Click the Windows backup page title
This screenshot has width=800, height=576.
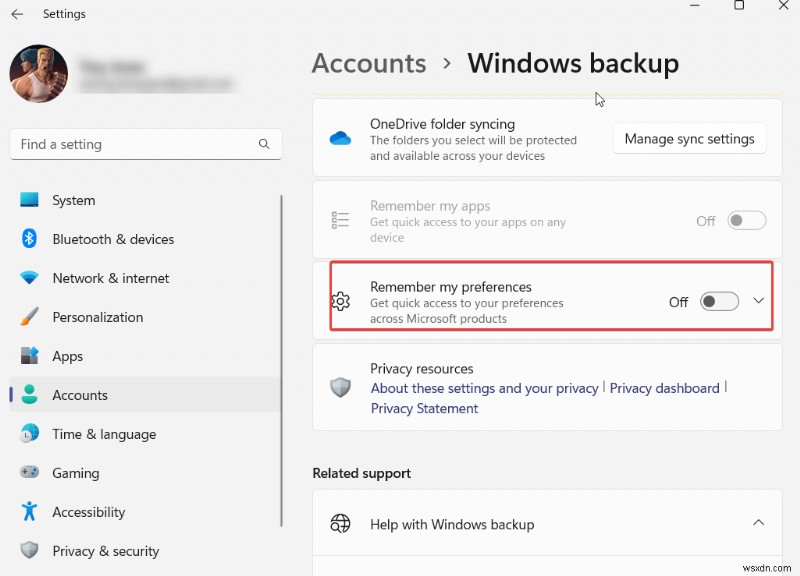coord(573,64)
